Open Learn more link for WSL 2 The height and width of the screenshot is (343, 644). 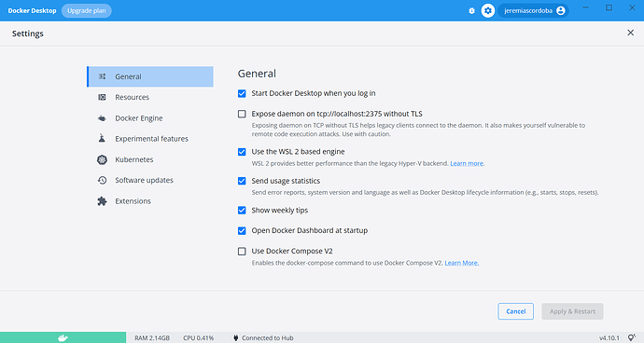coord(467,163)
